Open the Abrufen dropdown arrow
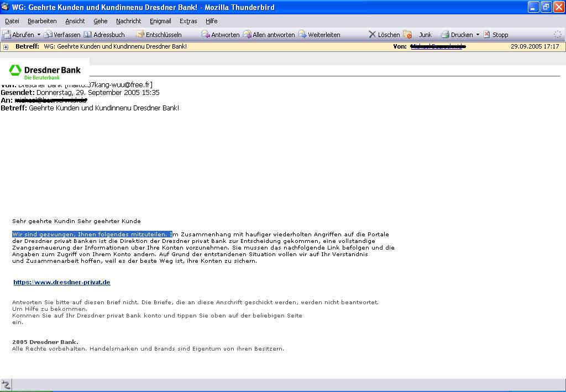 pos(39,35)
